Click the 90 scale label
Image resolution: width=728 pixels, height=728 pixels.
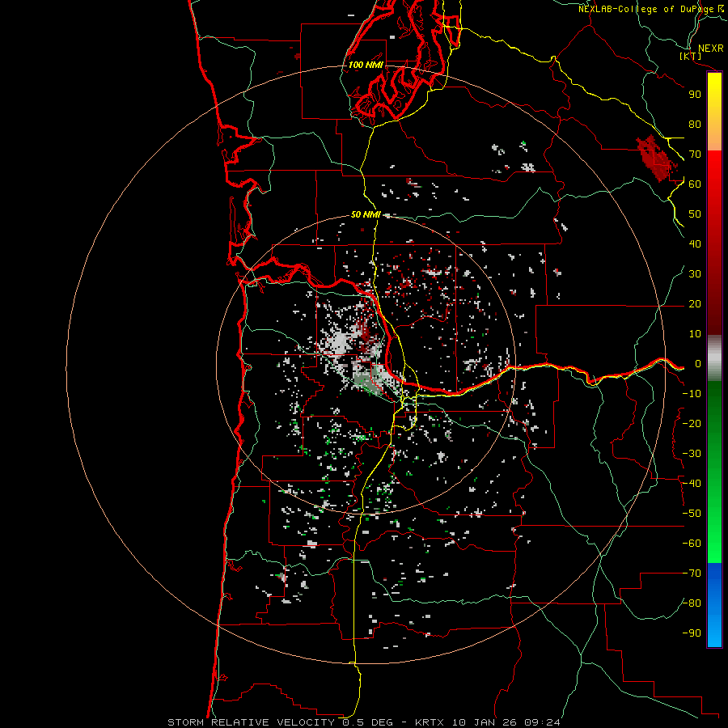click(x=695, y=95)
